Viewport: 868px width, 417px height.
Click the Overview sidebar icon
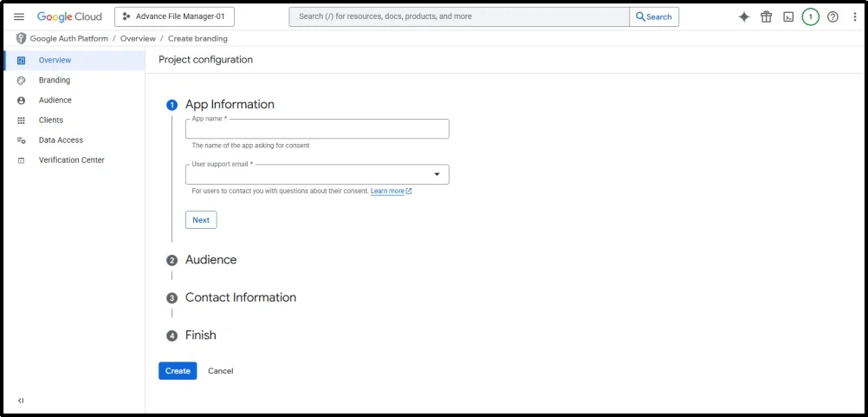pyautogui.click(x=21, y=61)
